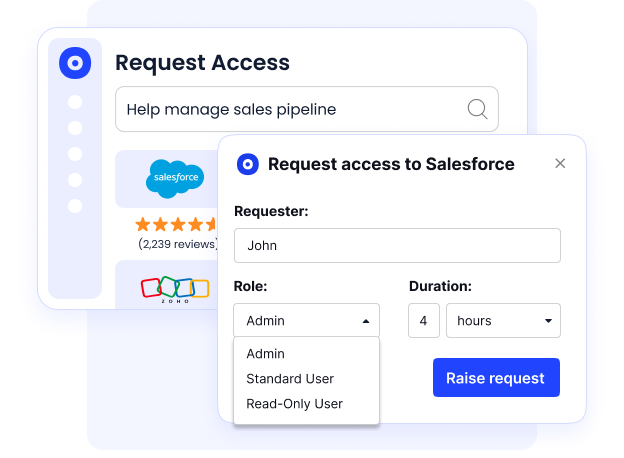Click the blue logo icon in the Salesforce dialog header
Screen dimensions: 624x458
point(248,164)
